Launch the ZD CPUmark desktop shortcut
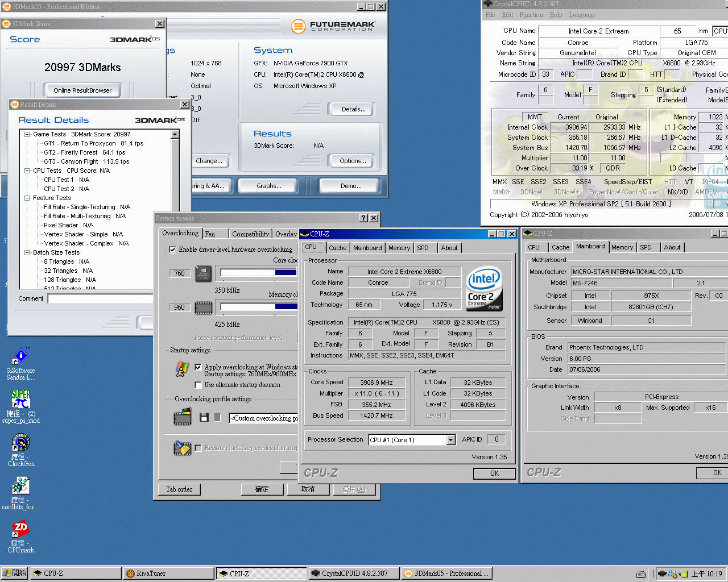Viewport: 728px width, 582px height. click(21, 537)
